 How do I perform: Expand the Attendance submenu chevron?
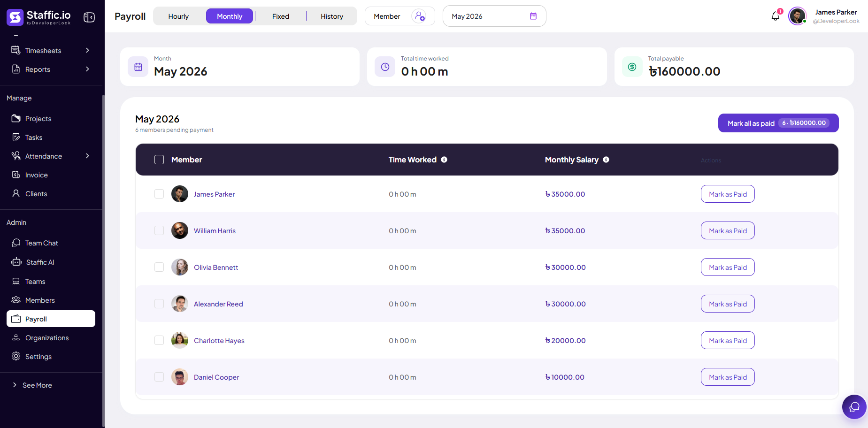[x=87, y=156]
